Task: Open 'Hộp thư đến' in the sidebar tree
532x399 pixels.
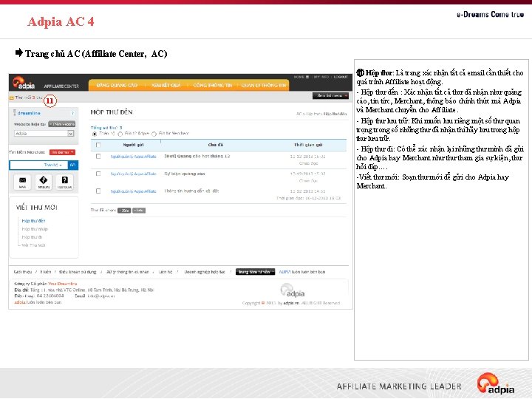Action: click(33, 221)
